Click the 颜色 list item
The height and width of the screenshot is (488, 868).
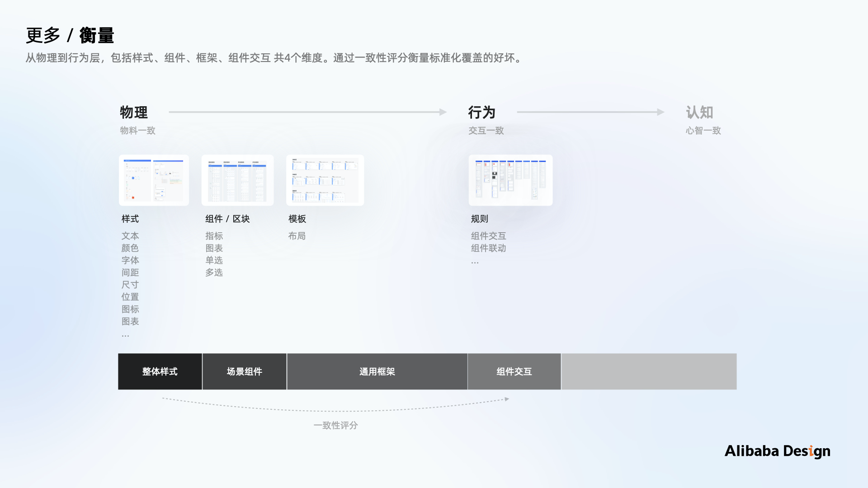[130, 248]
